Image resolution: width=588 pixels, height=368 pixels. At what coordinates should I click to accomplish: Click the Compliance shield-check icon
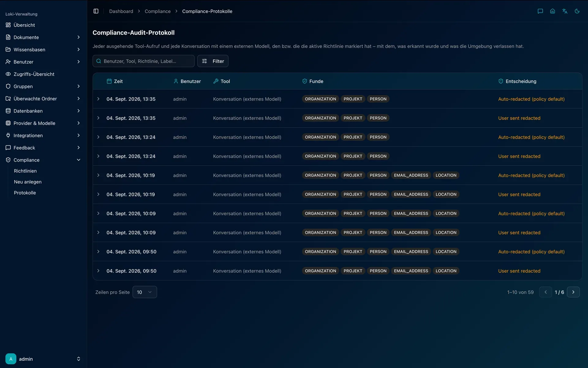pyautogui.click(x=8, y=160)
